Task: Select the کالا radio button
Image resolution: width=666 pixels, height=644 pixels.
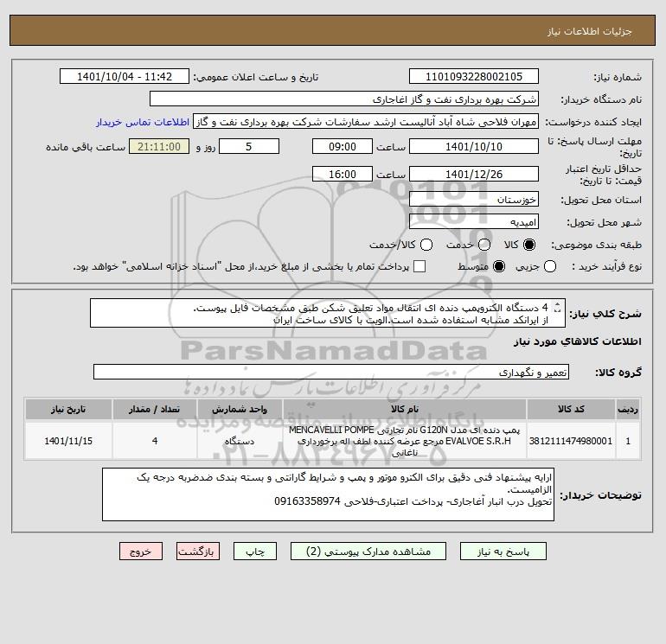Action: [x=529, y=245]
